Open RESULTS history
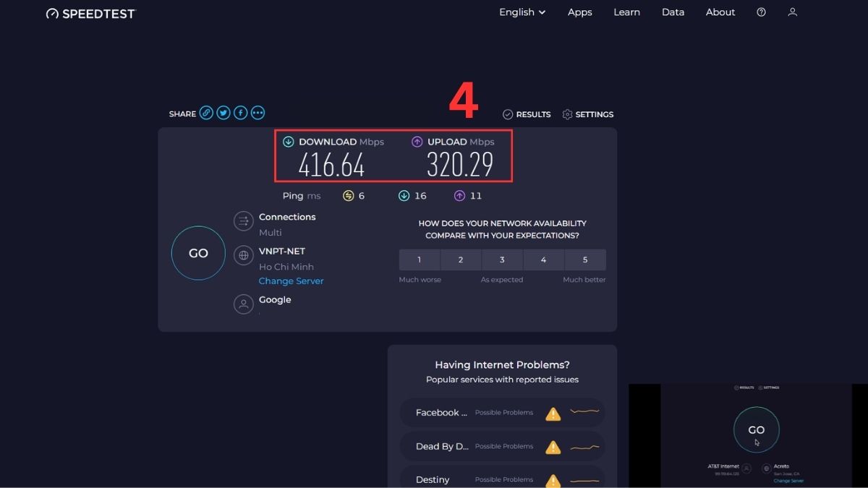This screenshot has width=868, height=488. (527, 114)
